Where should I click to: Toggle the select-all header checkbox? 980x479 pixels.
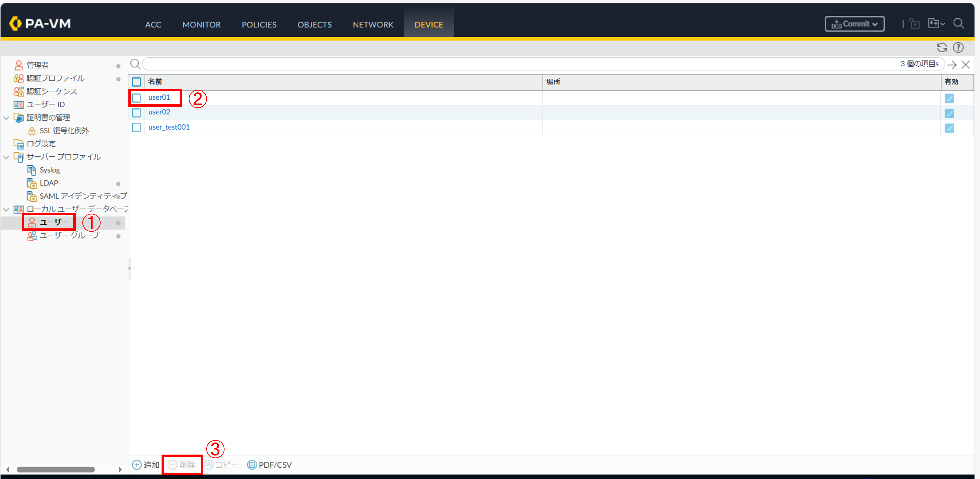pos(136,82)
